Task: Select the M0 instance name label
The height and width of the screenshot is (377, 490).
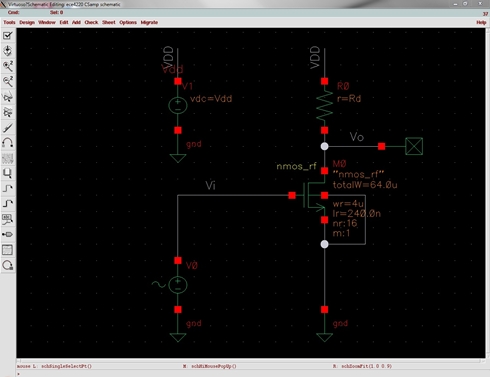Action: coord(339,164)
